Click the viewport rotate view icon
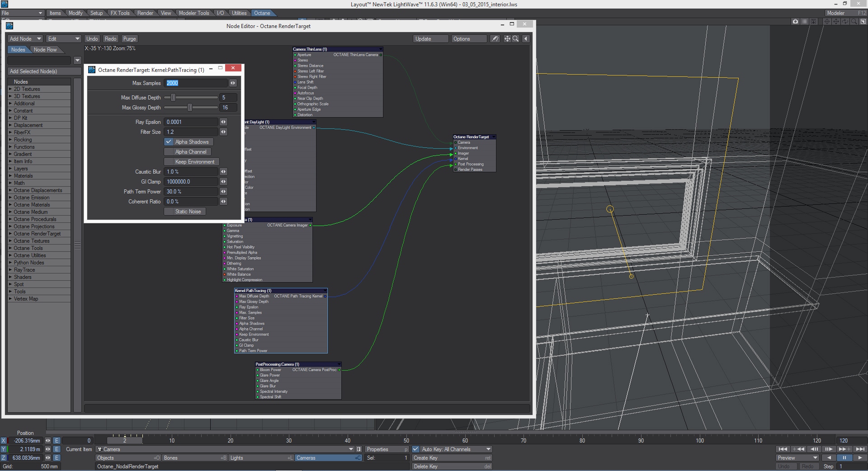Viewport: 868px width, 471px height. pyautogui.click(x=845, y=22)
